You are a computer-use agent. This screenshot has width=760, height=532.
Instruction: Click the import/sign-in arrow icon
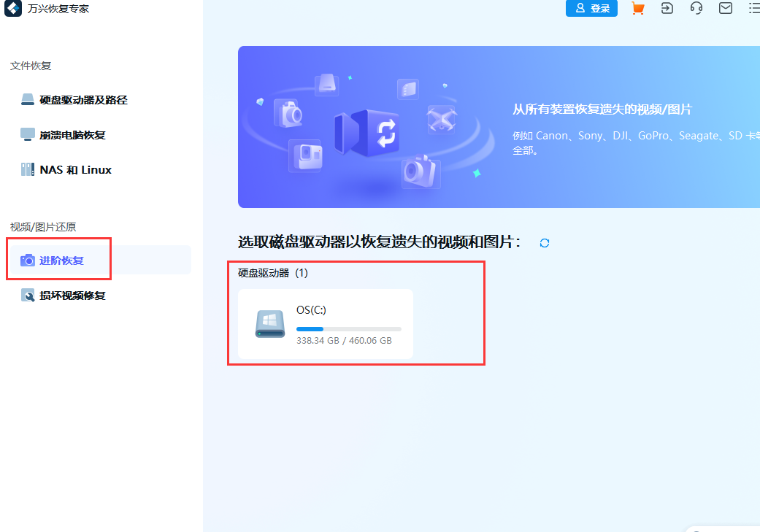tap(667, 9)
